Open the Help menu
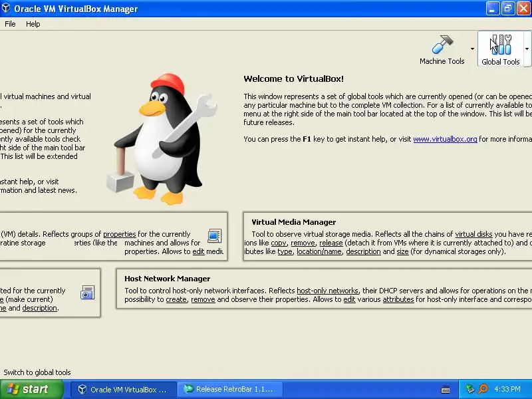This screenshot has width=532, height=399. pos(33,24)
